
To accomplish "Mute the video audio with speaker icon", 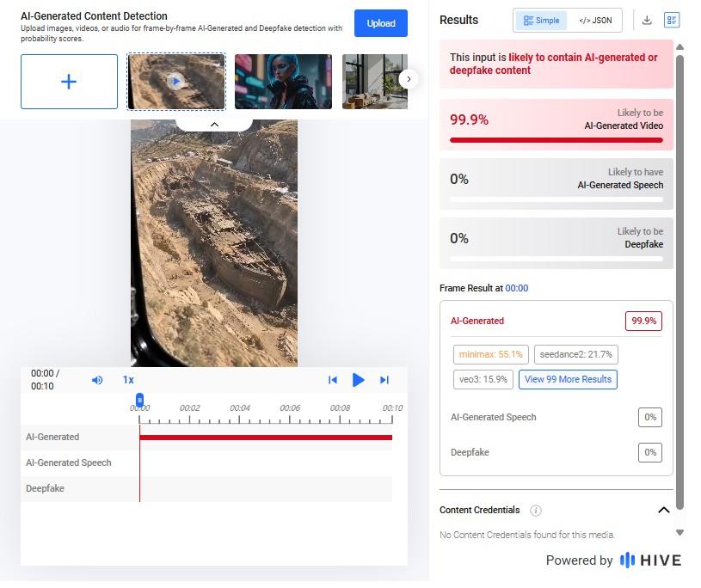I will click(97, 380).
